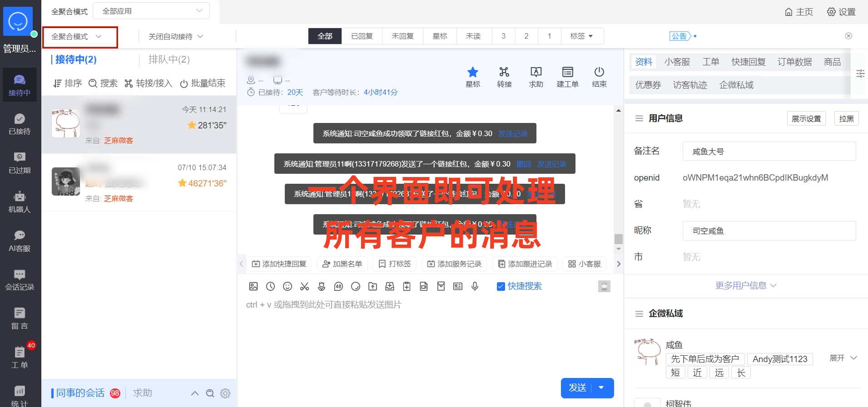The image size is (868, 407).
Task: Click 批量结束 in the session list toolbar
Action: pyautogui.click(x=203, y=83)
